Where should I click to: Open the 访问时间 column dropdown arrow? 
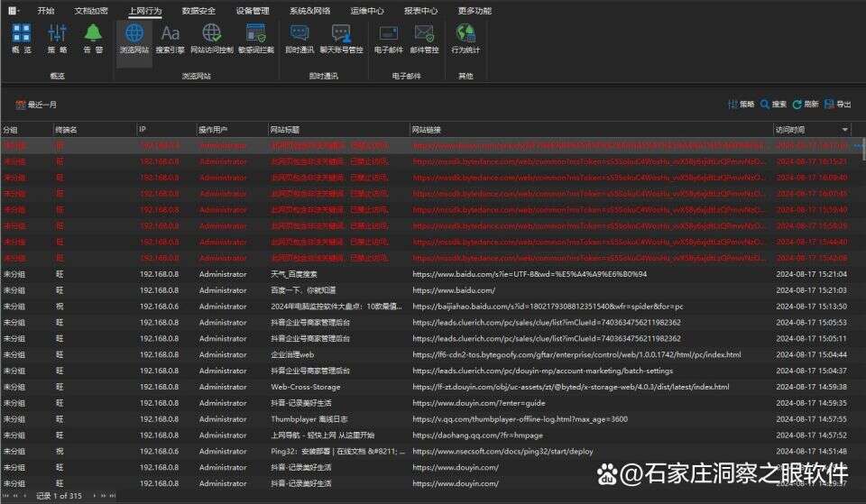845,130
